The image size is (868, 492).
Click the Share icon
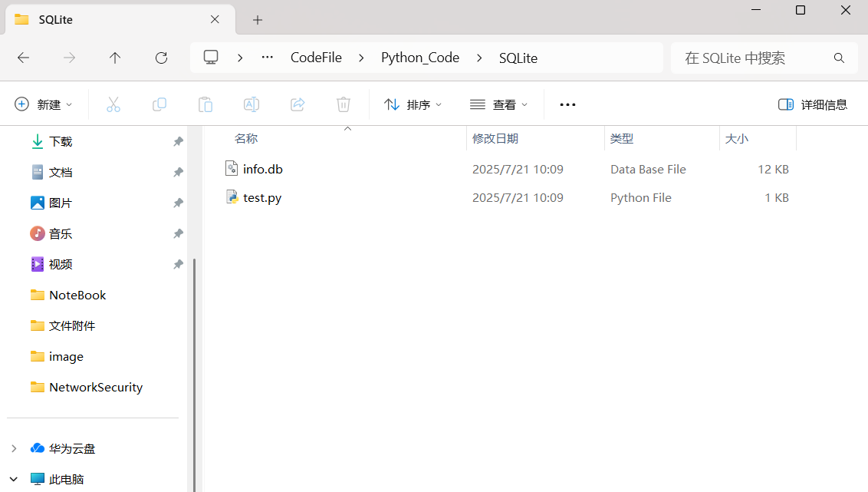pyautogui.click(x=298, y=104)
